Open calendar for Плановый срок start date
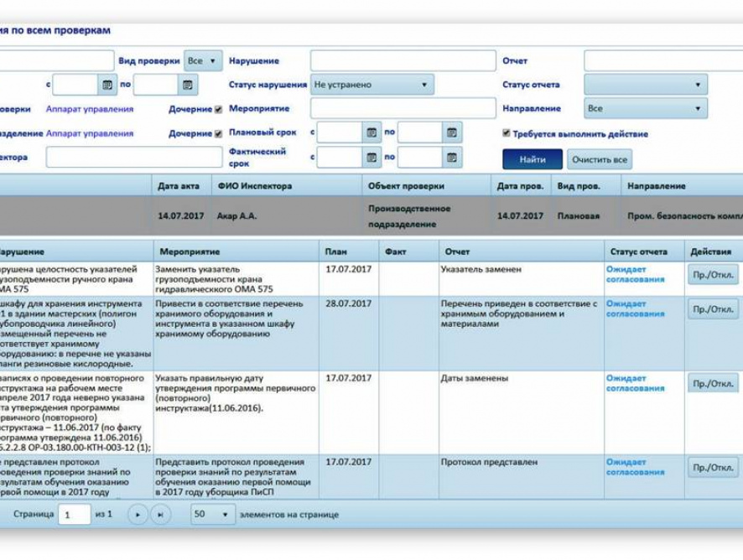The width and height of the screenshot is (743, 560). tap(371, 132)
